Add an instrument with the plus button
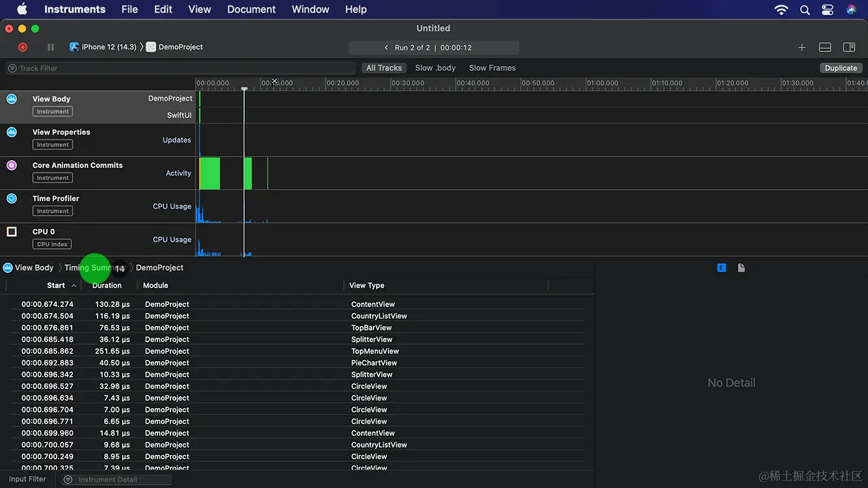The width and height of the screenshot is (868, 488). (x=802, y=47)
